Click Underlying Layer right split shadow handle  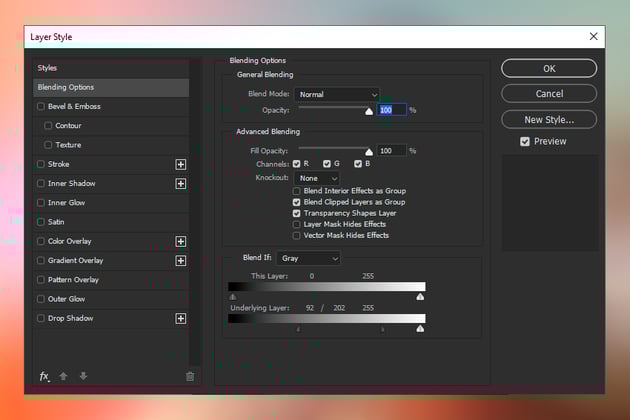382,329
